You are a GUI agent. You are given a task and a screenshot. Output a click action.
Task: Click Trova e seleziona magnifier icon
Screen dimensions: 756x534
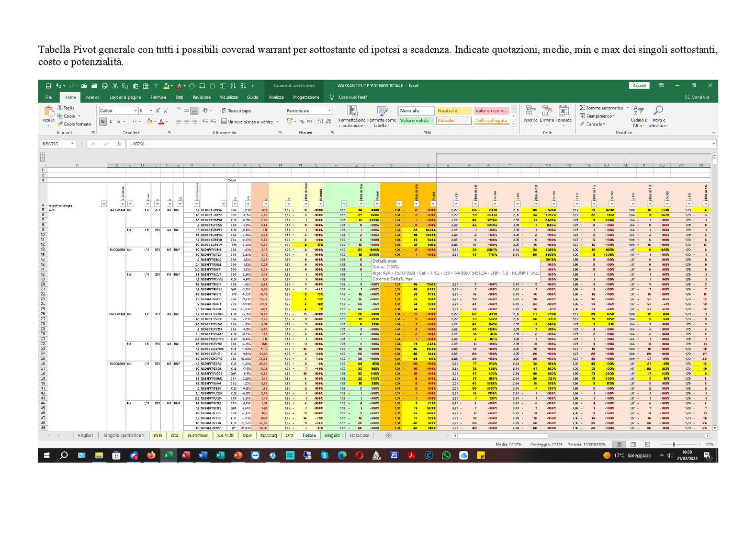point(658,110)
